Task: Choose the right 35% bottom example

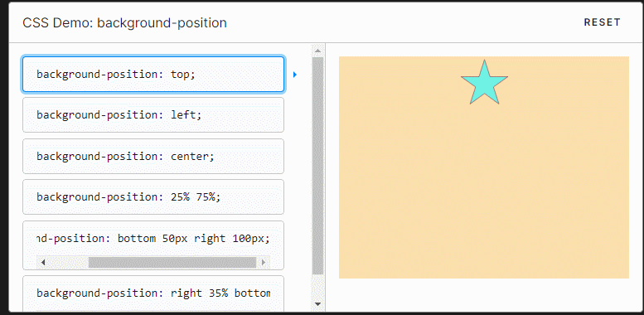Action: [153, 293]
